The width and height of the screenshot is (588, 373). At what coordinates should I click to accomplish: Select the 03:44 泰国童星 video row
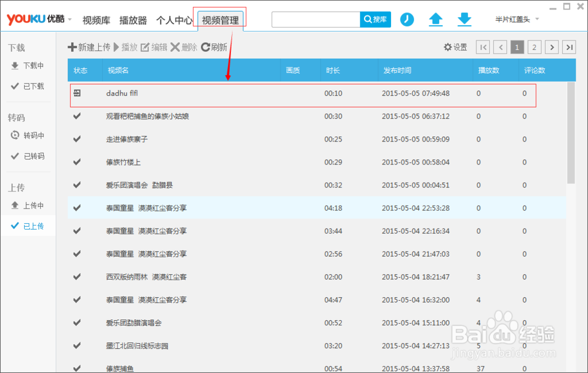tap(317, 231)
